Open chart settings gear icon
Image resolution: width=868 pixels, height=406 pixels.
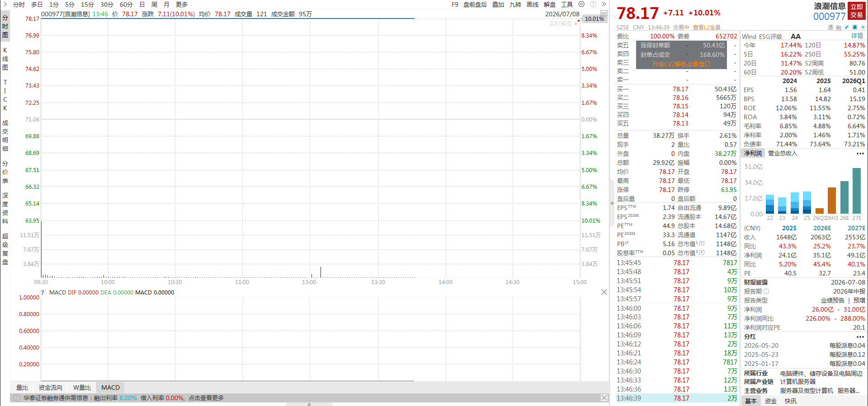pos(581,4)
